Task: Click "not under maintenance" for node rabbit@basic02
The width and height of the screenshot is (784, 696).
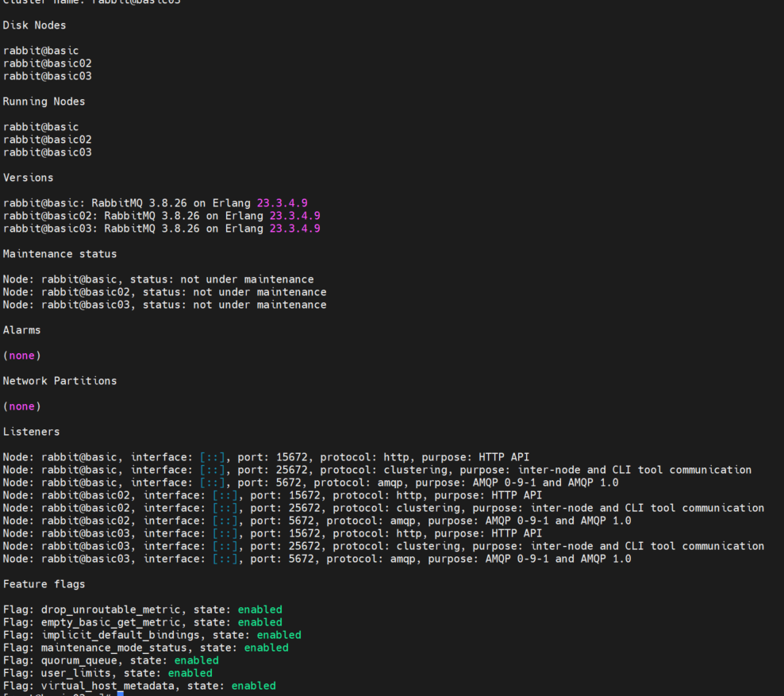Action: [x=259, y=292]
